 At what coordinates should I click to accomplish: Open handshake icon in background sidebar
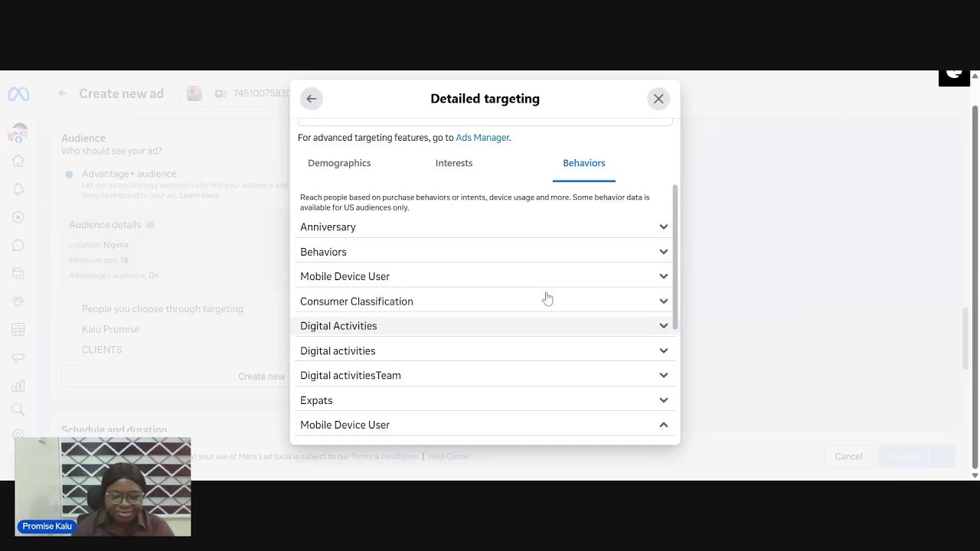point(18,302)
